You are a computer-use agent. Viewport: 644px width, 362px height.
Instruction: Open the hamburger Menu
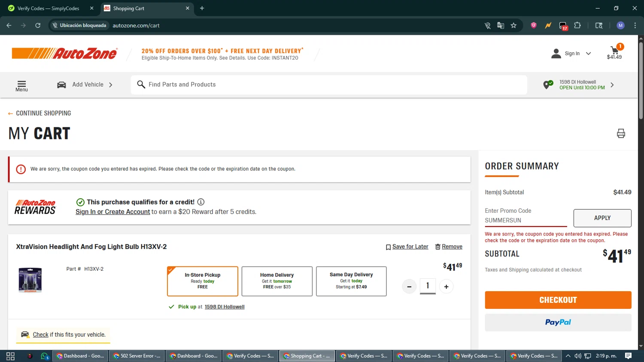(x=21, y=86)
